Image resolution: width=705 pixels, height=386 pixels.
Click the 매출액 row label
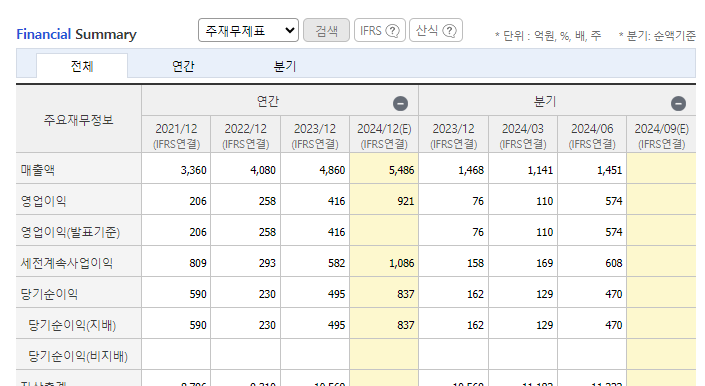pyautogui.click(x=38, y=170)
